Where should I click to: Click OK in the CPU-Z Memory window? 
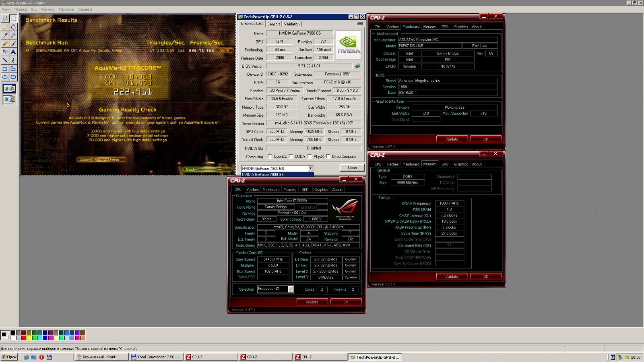(486, 277)
